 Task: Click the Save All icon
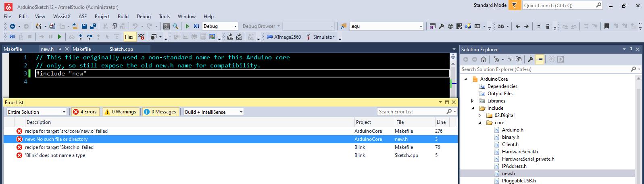click(93, 26)
